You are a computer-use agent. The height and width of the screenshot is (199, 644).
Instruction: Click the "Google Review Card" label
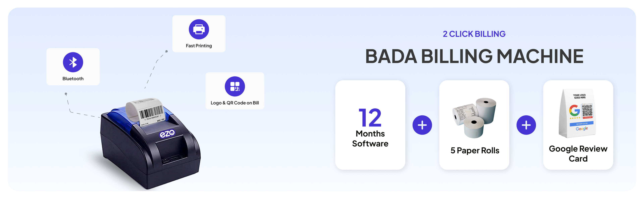click(x=578, y=154)
